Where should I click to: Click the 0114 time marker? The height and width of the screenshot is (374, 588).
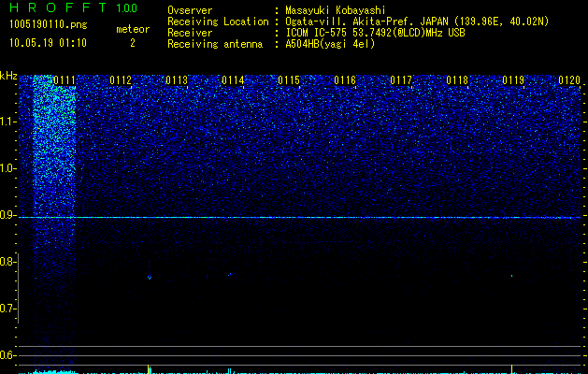tap(233, 80)
